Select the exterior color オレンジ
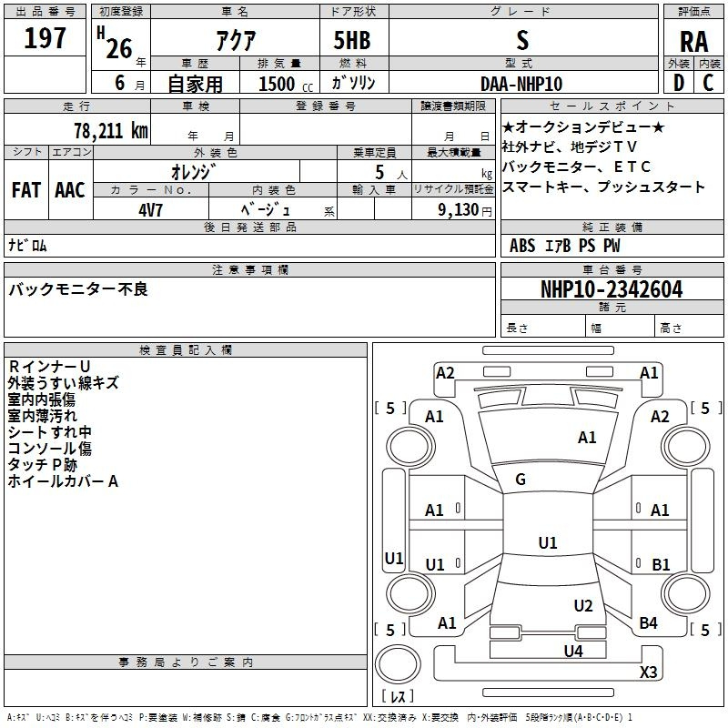The image size is (728, 728). pyautogui.click(x=194, y=172)
